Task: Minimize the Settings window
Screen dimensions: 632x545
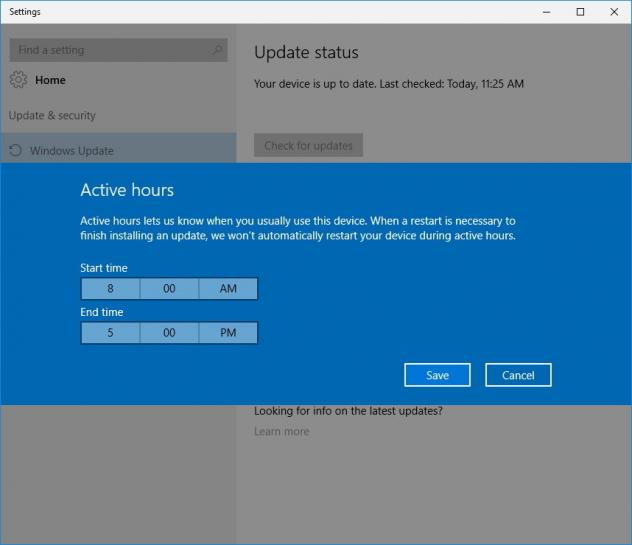Action: pos(546,12)
